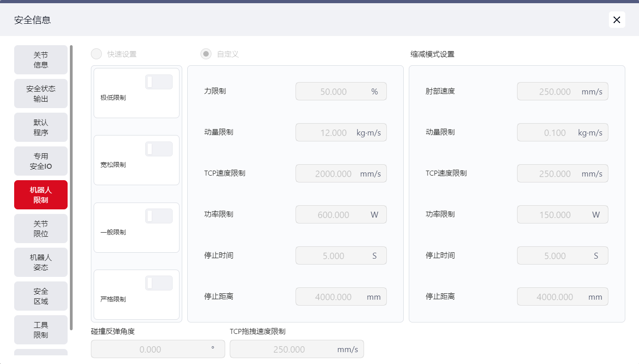
Task: Open the 默认程序 section
Action: coord(41,127)
